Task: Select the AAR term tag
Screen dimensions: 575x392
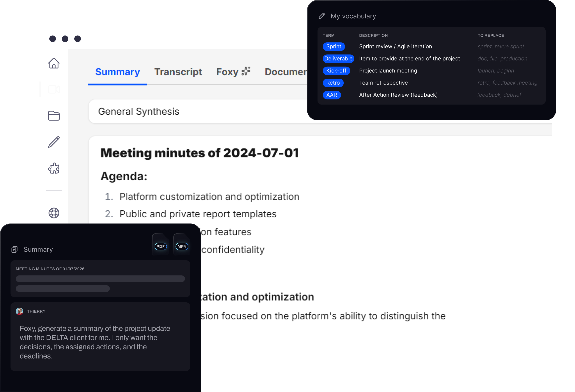Action: (332, 95)
